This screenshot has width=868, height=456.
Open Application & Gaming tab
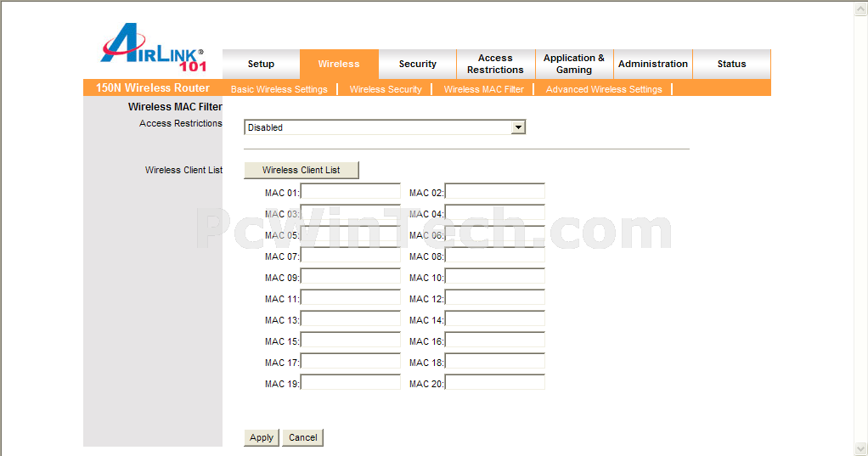(x=574, y=65)
